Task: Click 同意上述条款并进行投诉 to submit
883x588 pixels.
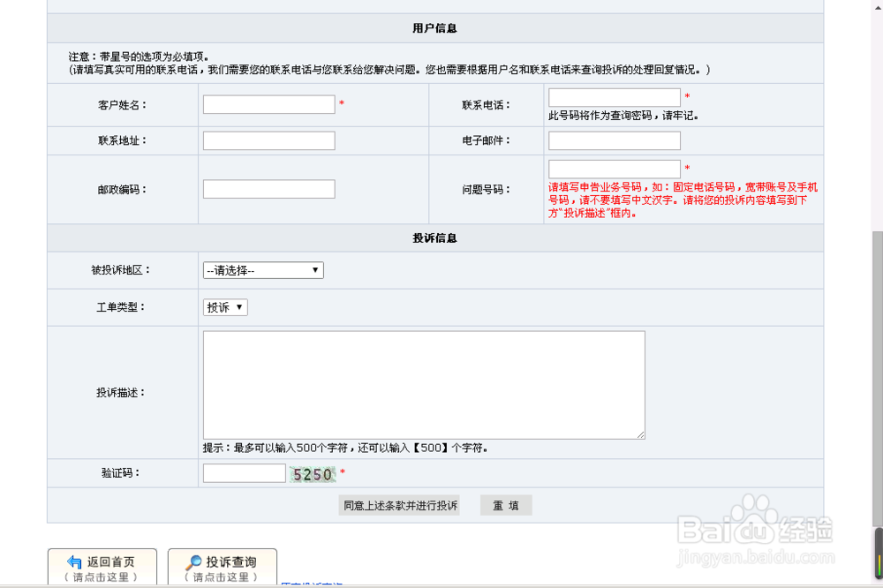Action: 399,505
